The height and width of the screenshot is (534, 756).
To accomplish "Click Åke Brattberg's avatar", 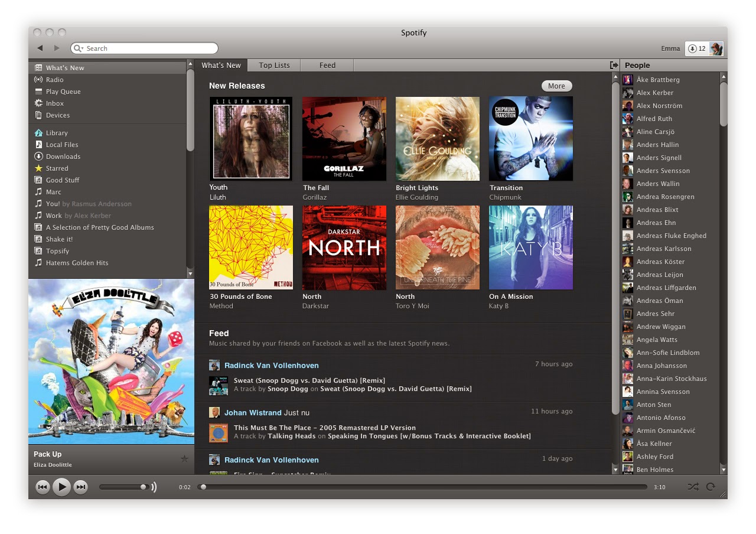I will [x=628, y=80].
